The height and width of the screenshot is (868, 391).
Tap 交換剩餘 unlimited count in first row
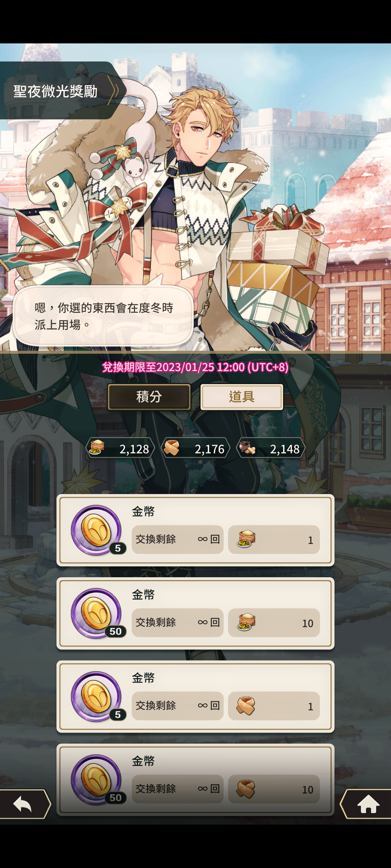tap(177, 539)
